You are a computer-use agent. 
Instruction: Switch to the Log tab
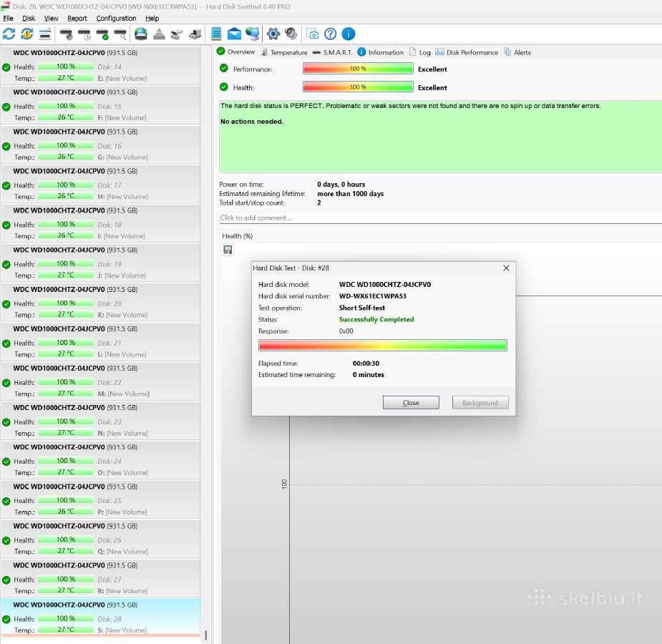coord(419,52)
